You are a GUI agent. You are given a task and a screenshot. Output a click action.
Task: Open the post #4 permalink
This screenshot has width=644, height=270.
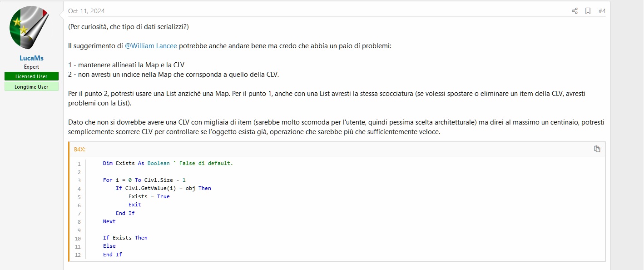pyautogui.click(x=602, y=11)
